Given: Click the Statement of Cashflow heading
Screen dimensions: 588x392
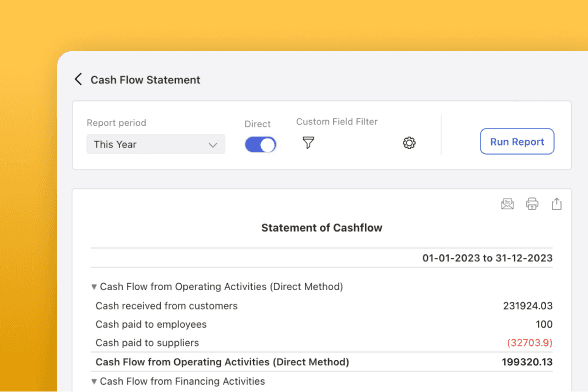Looking at the screenshot, I should pos(322,228).
